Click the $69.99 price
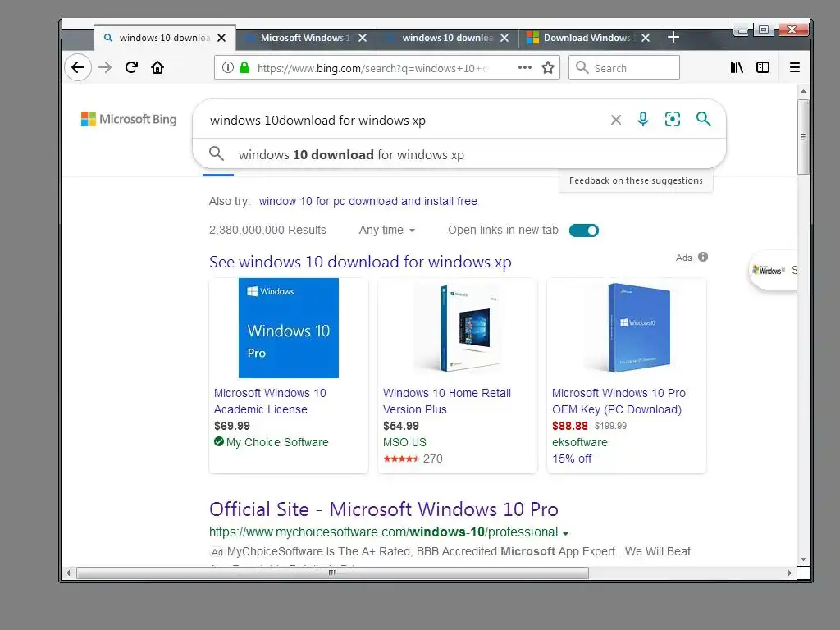840x630 pixels. coord(232,426)
